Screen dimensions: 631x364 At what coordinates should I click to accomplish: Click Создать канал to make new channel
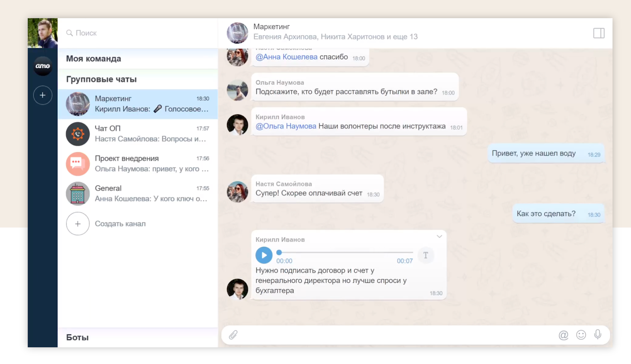(x=120, y=224)
